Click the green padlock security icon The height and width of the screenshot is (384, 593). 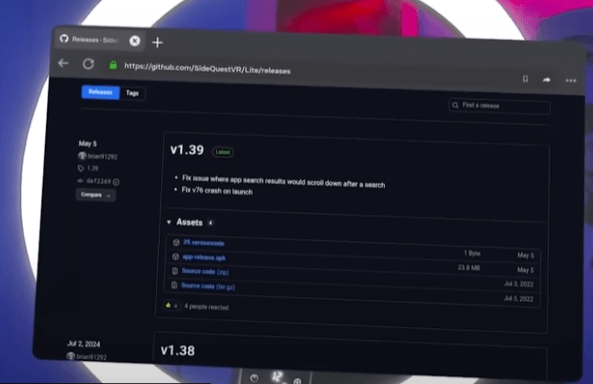pyautogui.click(x=113, y=65)
